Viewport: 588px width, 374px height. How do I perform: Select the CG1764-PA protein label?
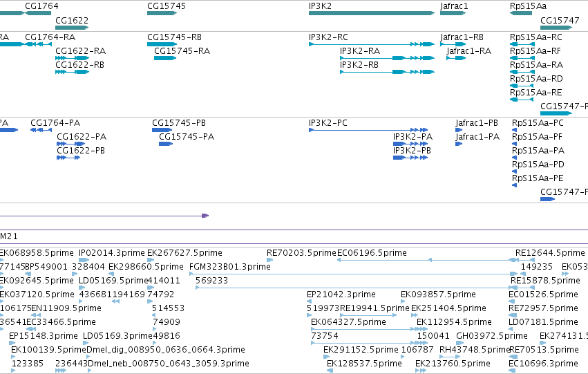(x=55, y=123)
